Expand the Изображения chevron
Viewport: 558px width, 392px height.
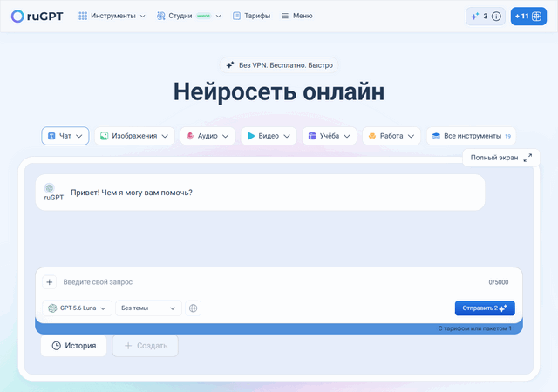(x=165, y=136)
